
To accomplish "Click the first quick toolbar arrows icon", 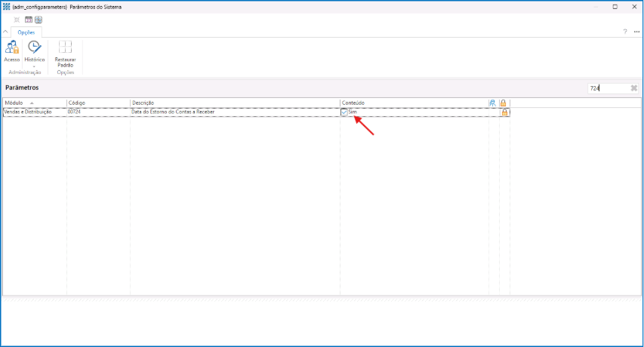I will pyautogui.click(x=17, y=20).
